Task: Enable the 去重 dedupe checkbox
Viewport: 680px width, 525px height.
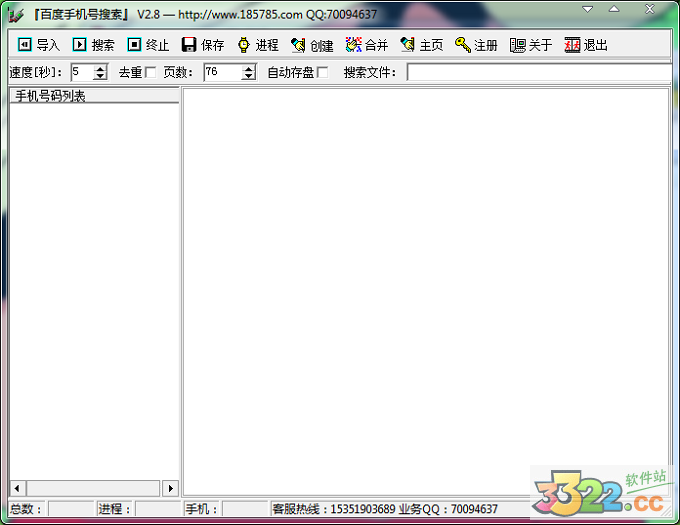Action: click(150, 72)
